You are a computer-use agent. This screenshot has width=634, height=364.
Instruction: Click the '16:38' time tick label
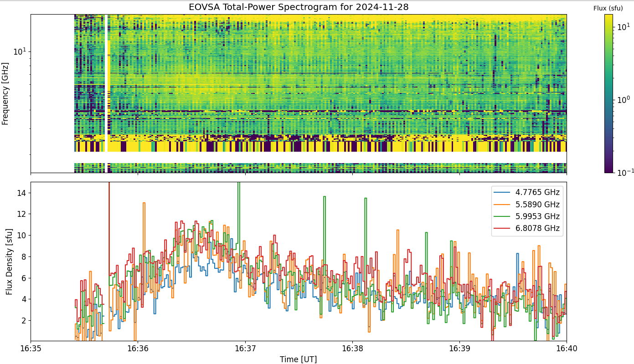(x=352, y=349)
